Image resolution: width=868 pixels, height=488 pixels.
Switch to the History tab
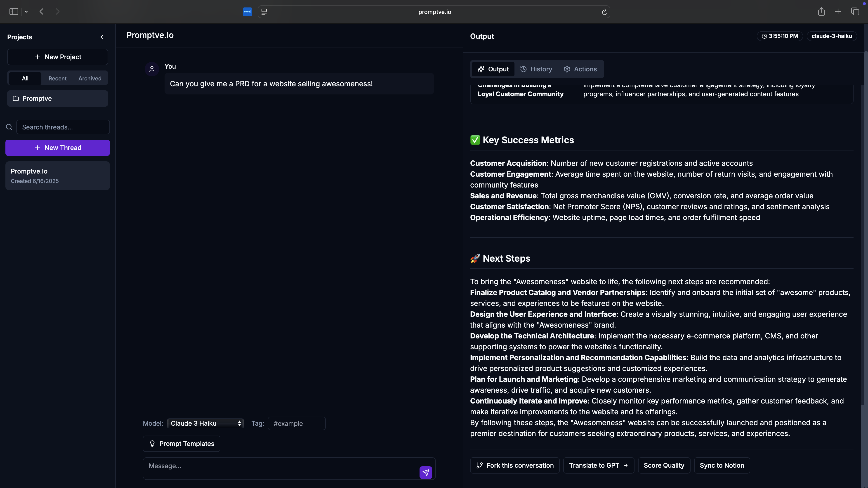536,69
